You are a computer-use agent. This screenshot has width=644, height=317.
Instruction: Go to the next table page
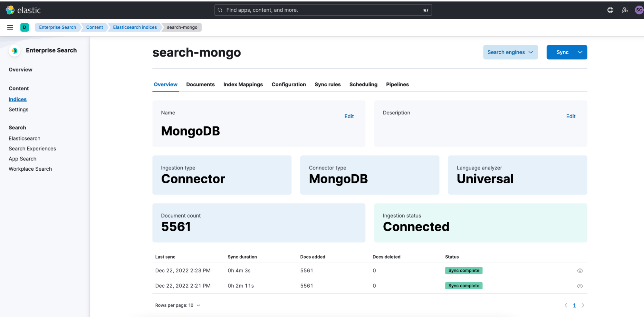click(583, 305)
